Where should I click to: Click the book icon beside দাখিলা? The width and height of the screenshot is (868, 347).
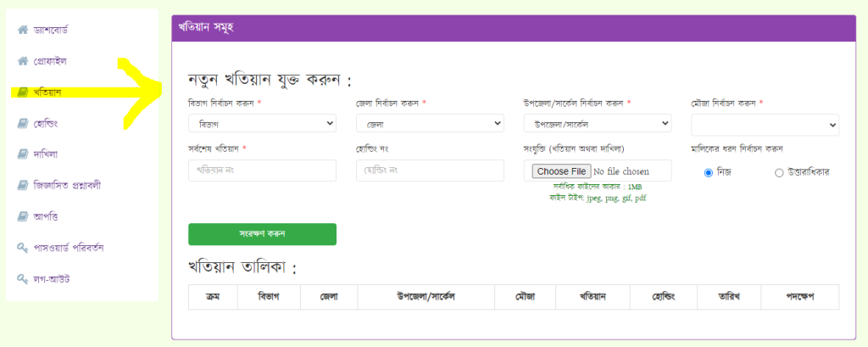23,154
